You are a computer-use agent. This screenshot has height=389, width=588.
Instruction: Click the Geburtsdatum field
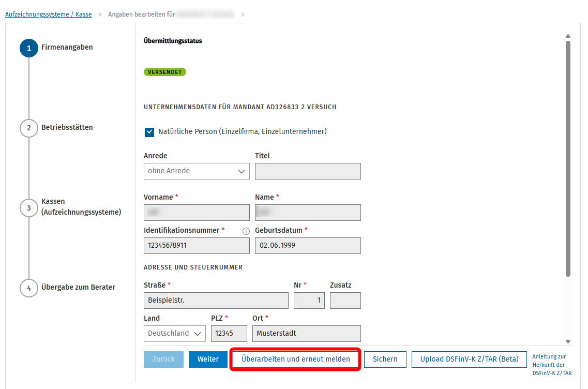click(x=308, y=246)
